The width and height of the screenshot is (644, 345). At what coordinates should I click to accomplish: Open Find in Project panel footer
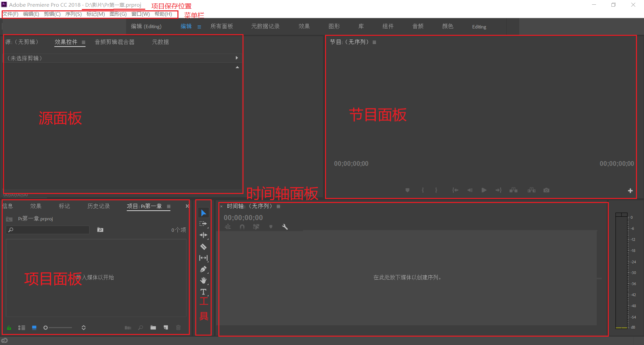point(141,328)
